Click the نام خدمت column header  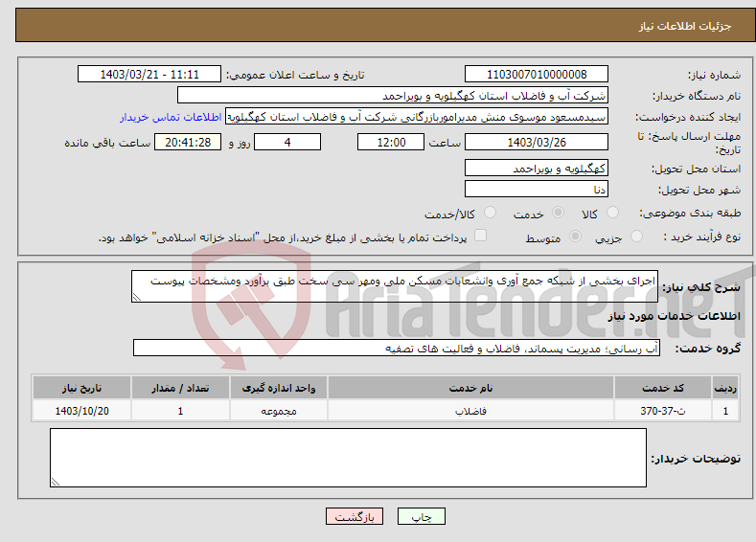point(471,388)
